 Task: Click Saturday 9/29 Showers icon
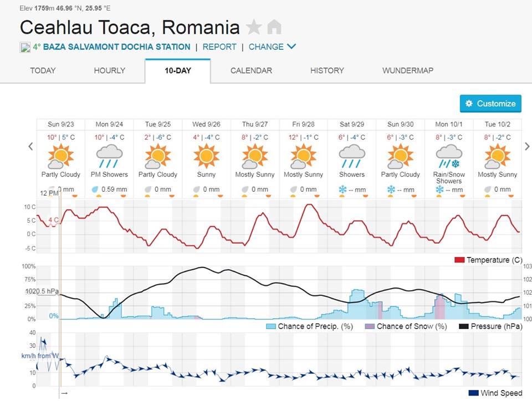tap(352, 156)
